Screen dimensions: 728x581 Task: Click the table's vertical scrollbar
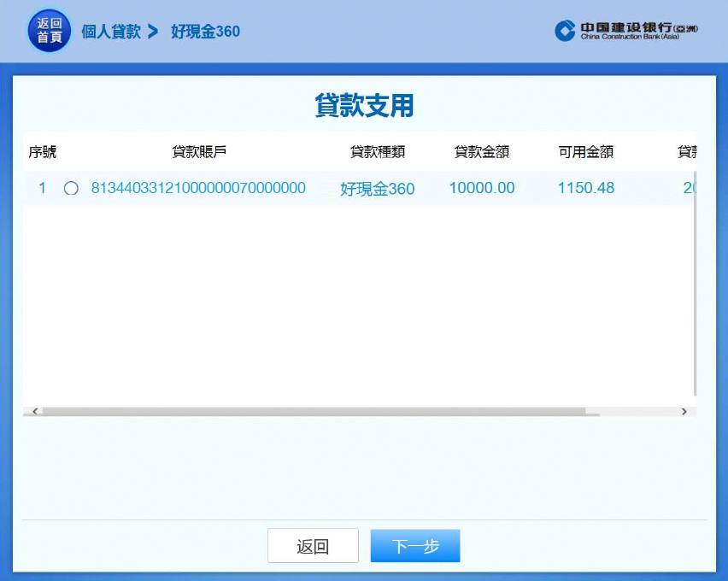pyautogui.click(x=695, y=284)
